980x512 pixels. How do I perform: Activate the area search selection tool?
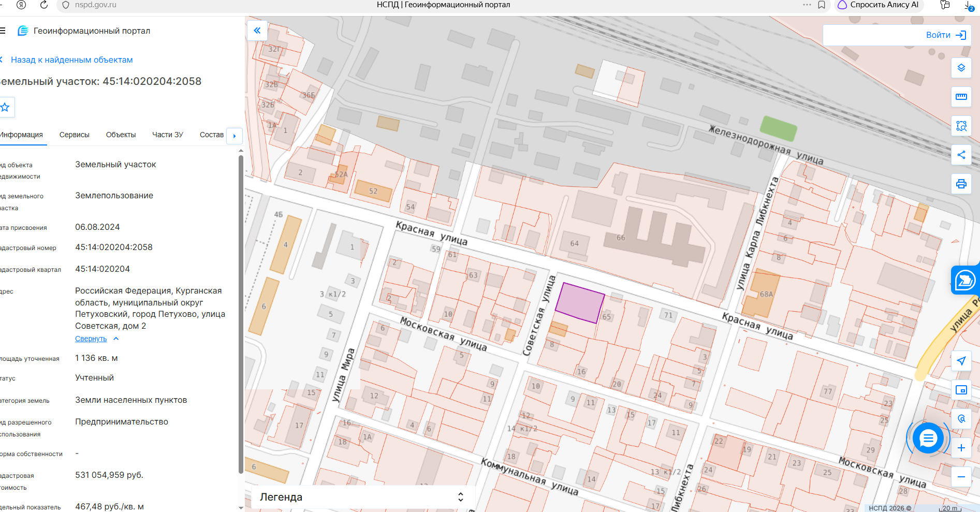[961, 126]
